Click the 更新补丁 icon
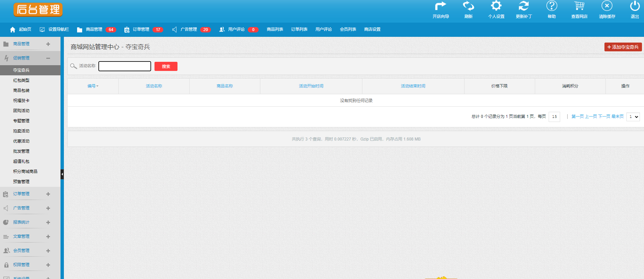Viewport: 644px width, 279px height. pos(524,6)
